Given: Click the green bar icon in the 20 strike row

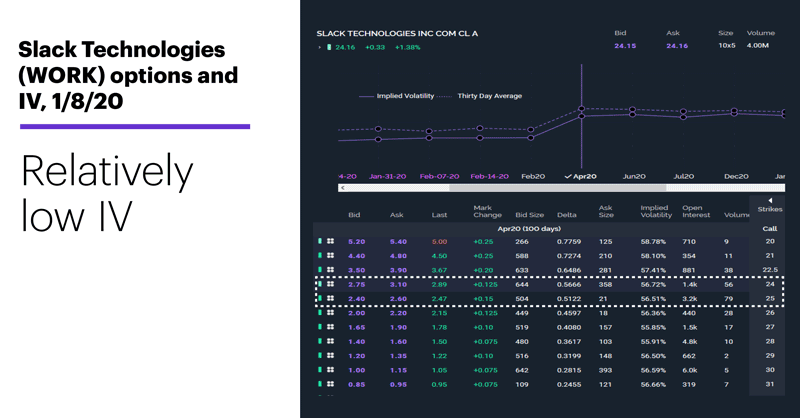Looking at the screenshot, I should click(320, 241).
